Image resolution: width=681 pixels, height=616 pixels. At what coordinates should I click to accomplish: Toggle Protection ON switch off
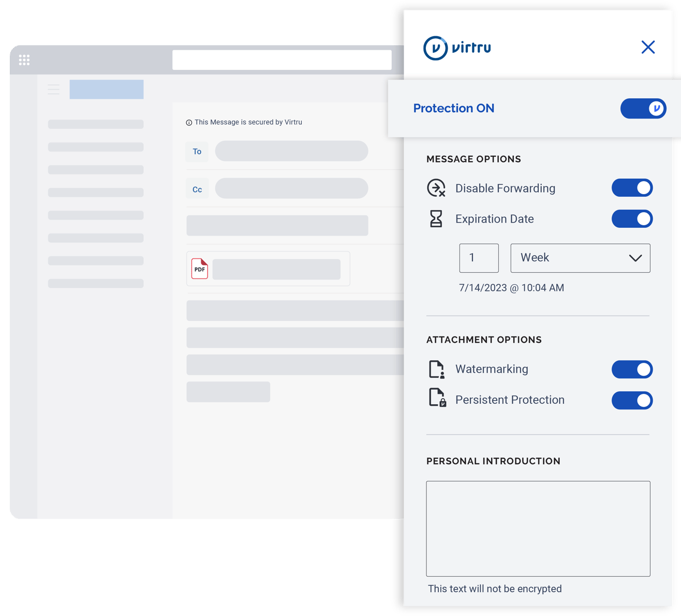643,109
